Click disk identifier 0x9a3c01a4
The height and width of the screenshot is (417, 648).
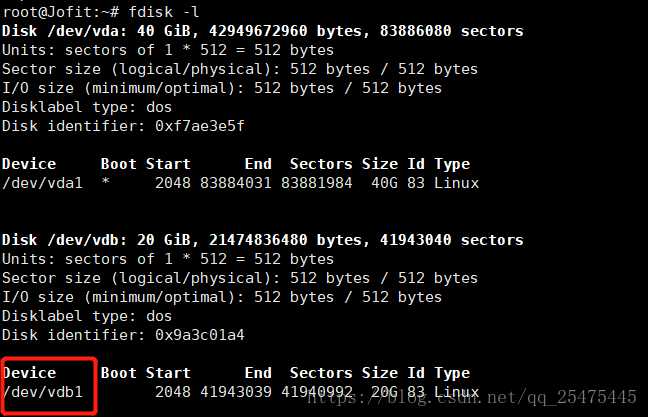pyautogui.click(x=200, y=335)
